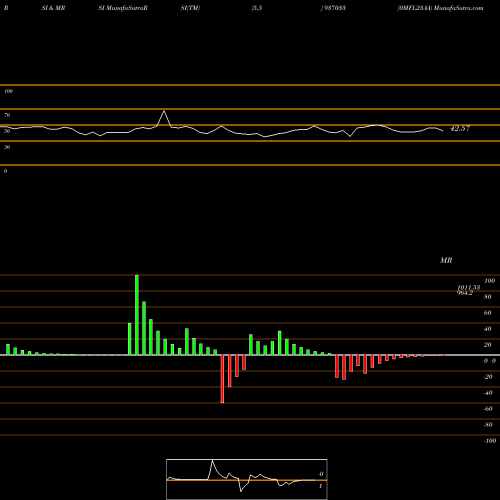Click the 964.2 value on MR chart

point(465,293)
